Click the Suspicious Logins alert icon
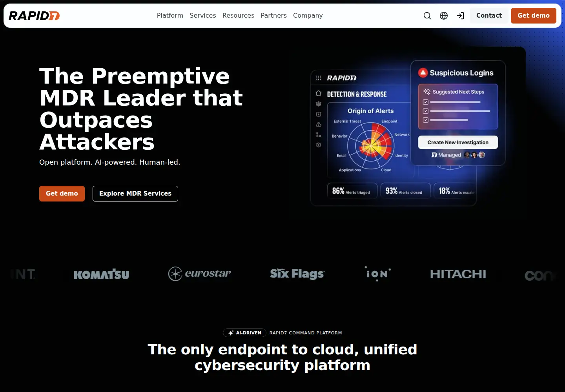Image resolution: width=565 pixels, height=392 pixels. [423, 73]
